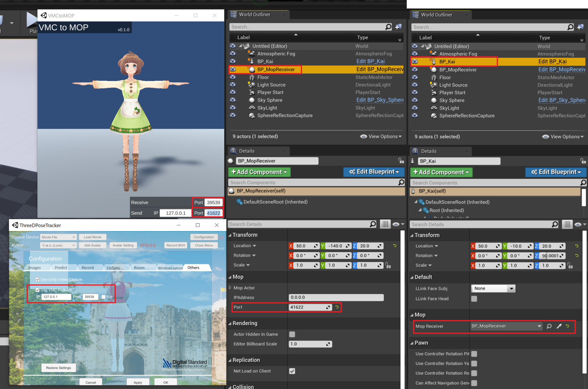Click the search magnifier in the World Outliner search bar
The width and height of the screenshot is (588, 389).
click(x=388, y=27)
